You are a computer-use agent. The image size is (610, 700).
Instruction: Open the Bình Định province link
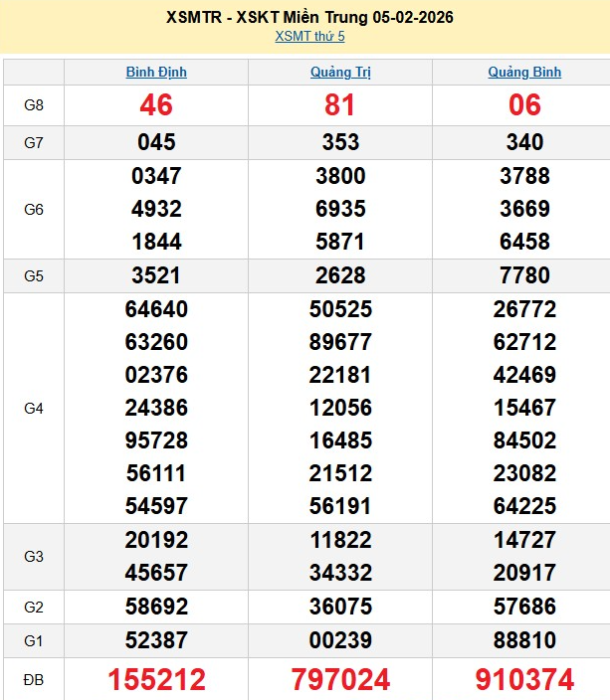156,72
